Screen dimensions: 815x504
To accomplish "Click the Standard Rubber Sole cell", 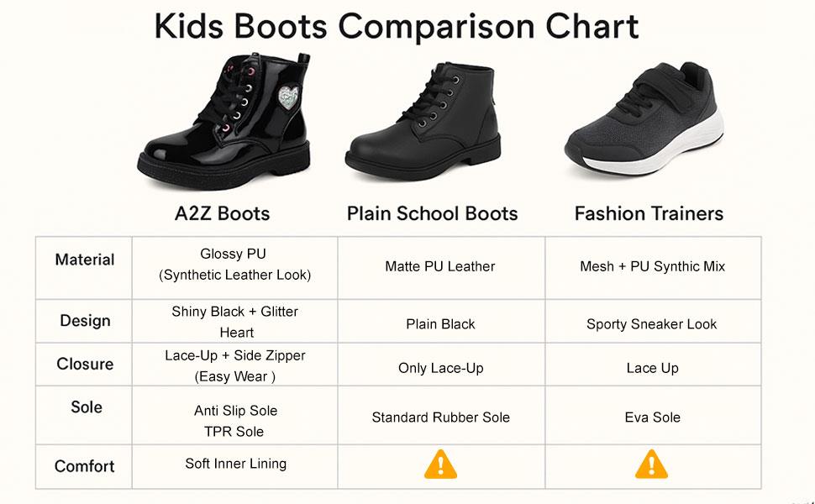I will click(441, 417).
